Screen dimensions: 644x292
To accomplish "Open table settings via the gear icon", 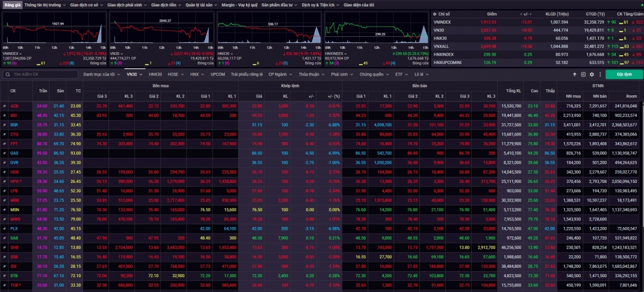I will point(592,74).
